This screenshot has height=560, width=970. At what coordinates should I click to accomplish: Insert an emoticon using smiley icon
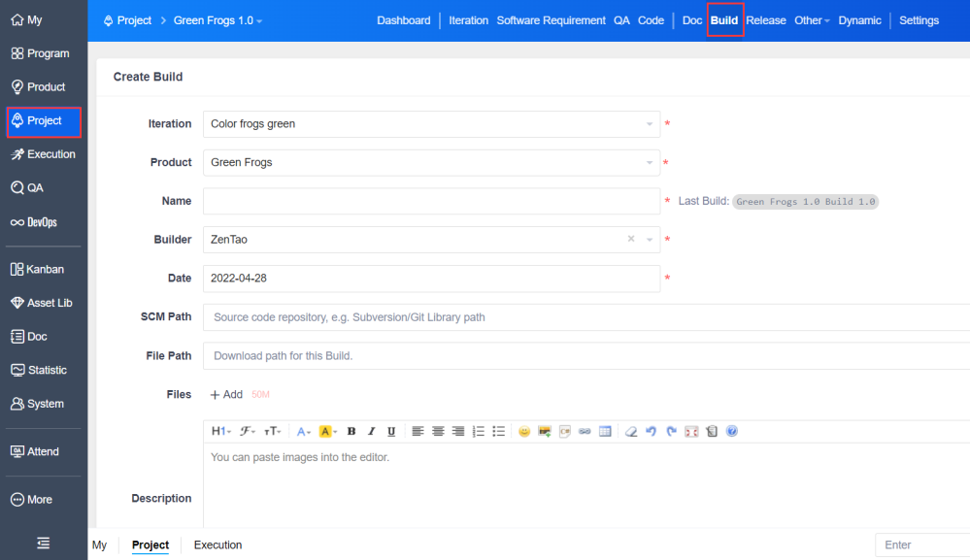click(524, 431)
